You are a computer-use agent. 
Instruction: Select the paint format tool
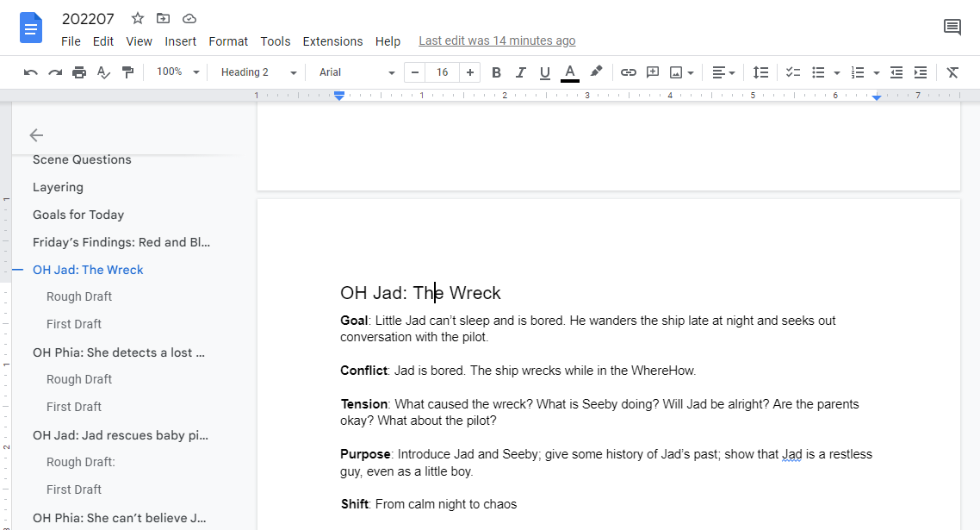click(x=127, y=72)
